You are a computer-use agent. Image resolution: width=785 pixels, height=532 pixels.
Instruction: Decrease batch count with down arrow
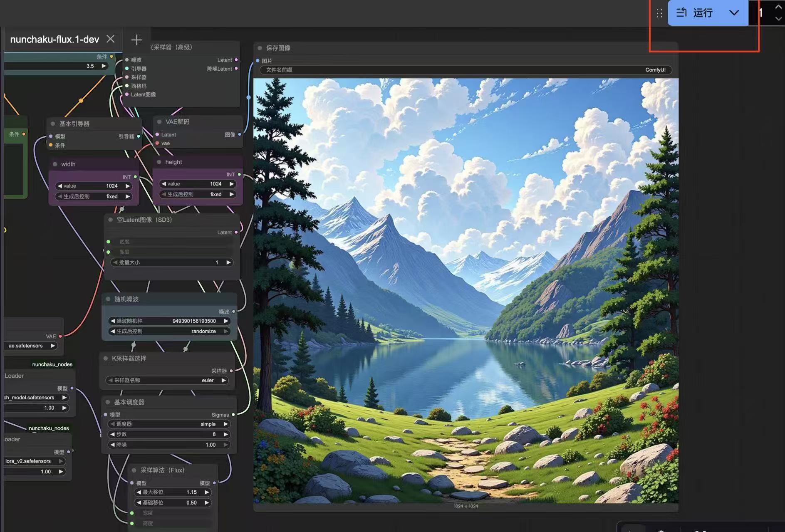(778, 19)
